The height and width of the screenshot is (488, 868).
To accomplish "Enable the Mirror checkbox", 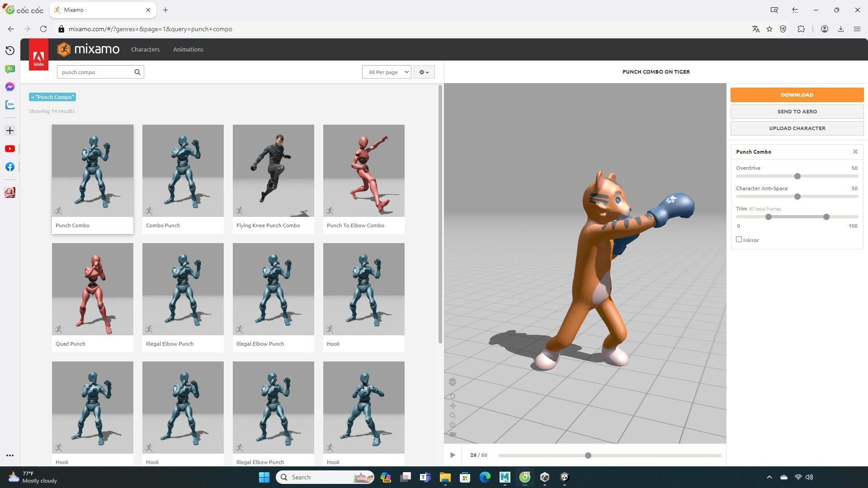I will point(739,239).
